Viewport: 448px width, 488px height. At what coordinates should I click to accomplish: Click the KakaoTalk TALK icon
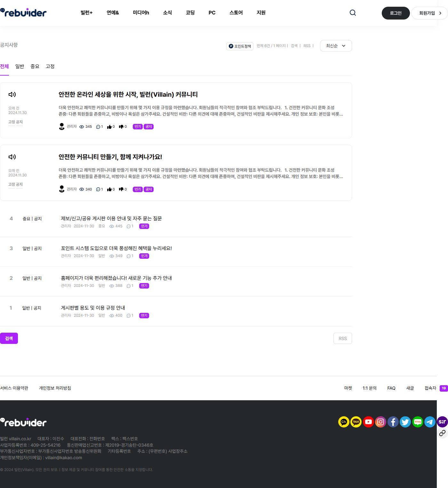coord(356,422)
